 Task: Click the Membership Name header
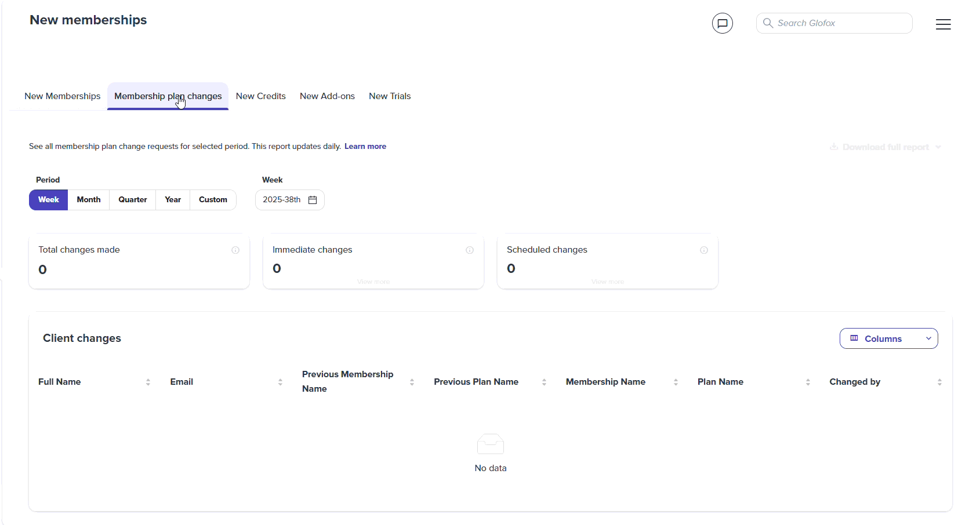(x=605, y=382)
